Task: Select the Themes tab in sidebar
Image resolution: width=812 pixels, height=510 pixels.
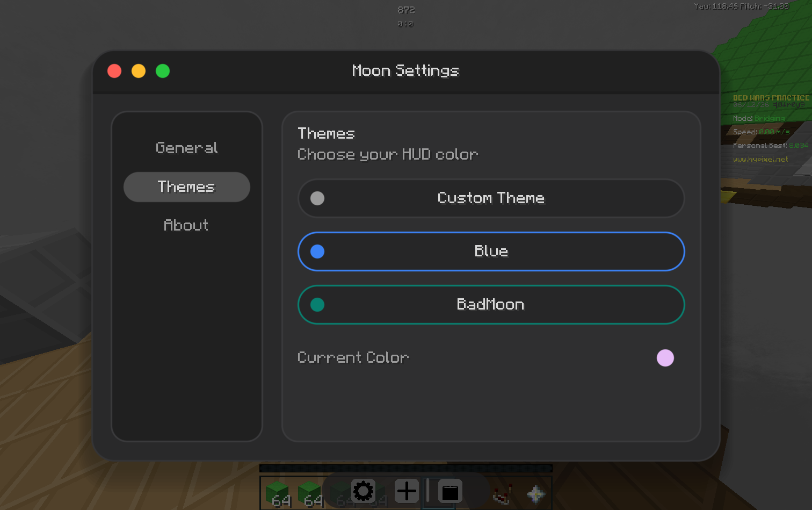Action: pos(187,187)
